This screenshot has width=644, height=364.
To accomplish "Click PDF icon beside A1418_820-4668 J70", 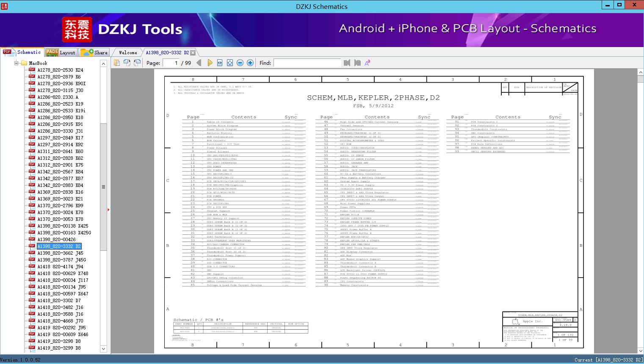I will 32,320.
